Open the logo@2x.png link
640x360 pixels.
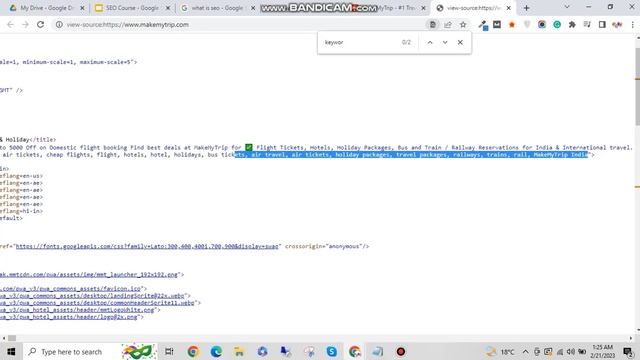tap(69, 317)
